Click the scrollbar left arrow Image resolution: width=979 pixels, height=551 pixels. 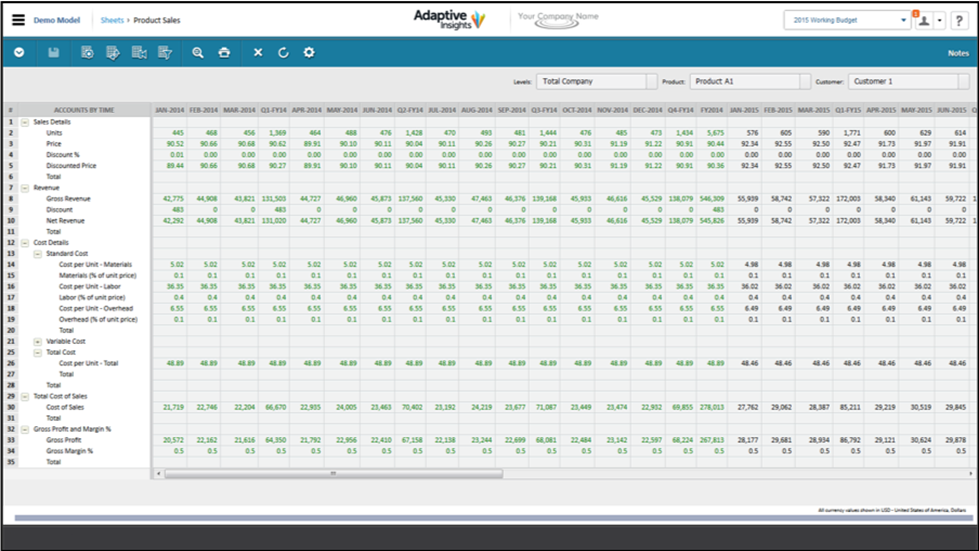click(159, 474)
